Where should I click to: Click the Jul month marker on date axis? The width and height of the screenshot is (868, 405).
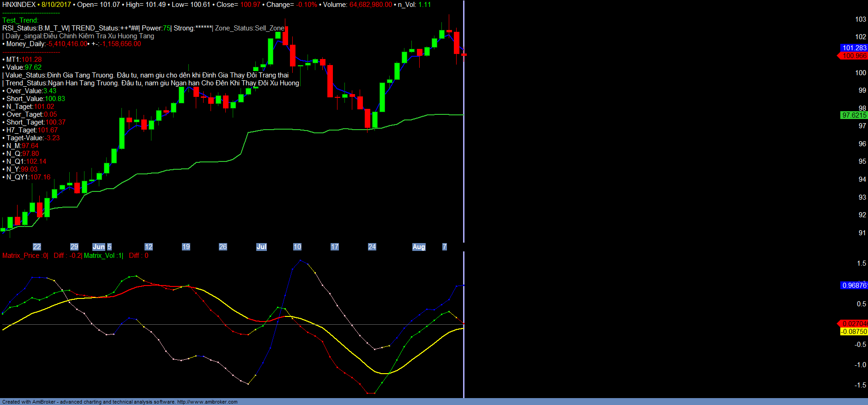click(261, 247)
